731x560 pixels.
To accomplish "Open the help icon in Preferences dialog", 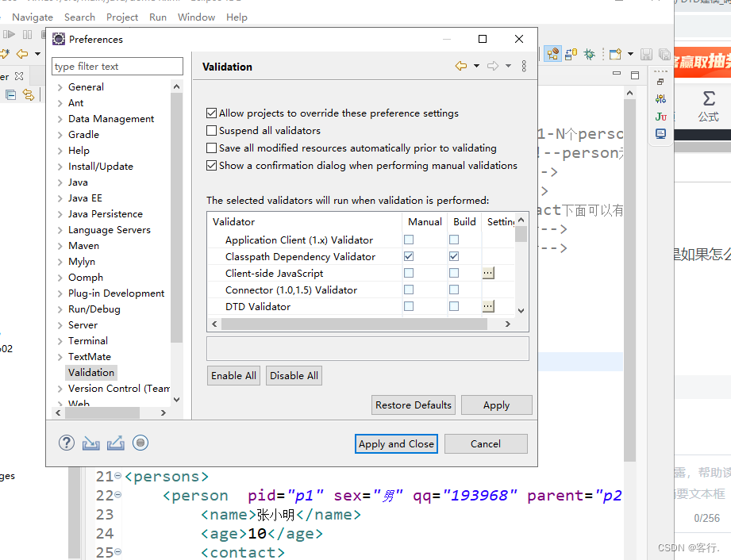I will pyautogui.click(x=66, y=443).
